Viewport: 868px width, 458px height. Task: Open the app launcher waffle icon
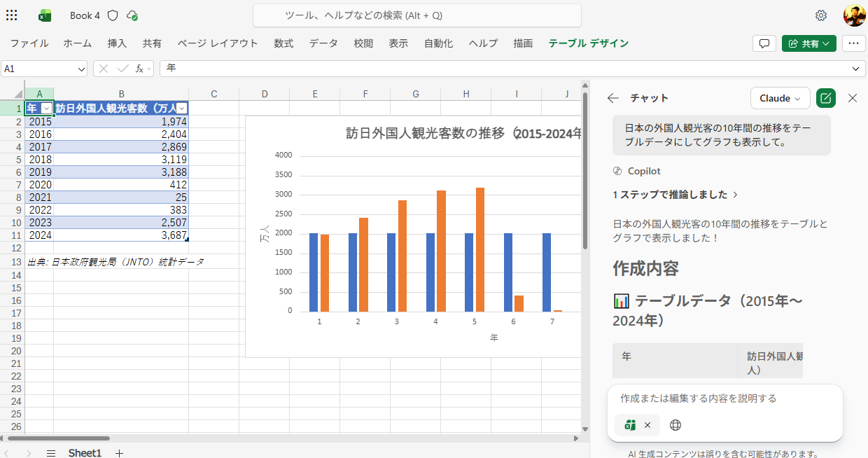(12, 15)
